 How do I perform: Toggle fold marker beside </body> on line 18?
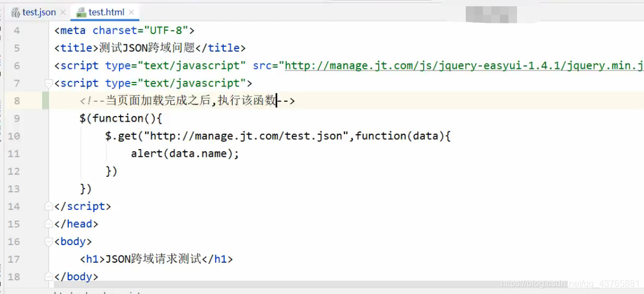pyautogui.click(x=49, y=276)
